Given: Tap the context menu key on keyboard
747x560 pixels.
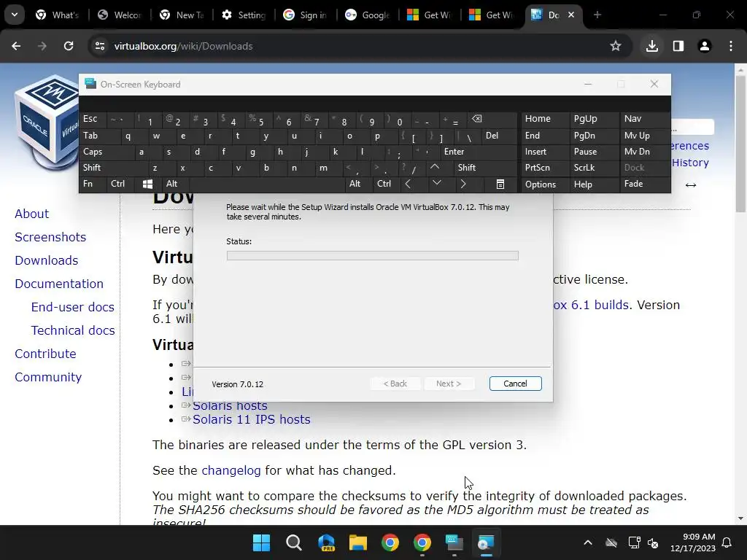Looking at the screenshot, I should (x=500, y=184).
